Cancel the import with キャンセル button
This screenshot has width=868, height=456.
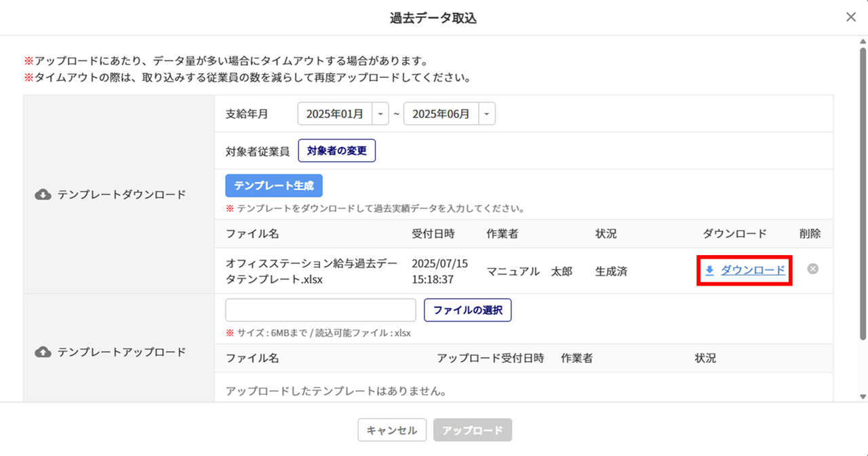(x=392, y=430)
